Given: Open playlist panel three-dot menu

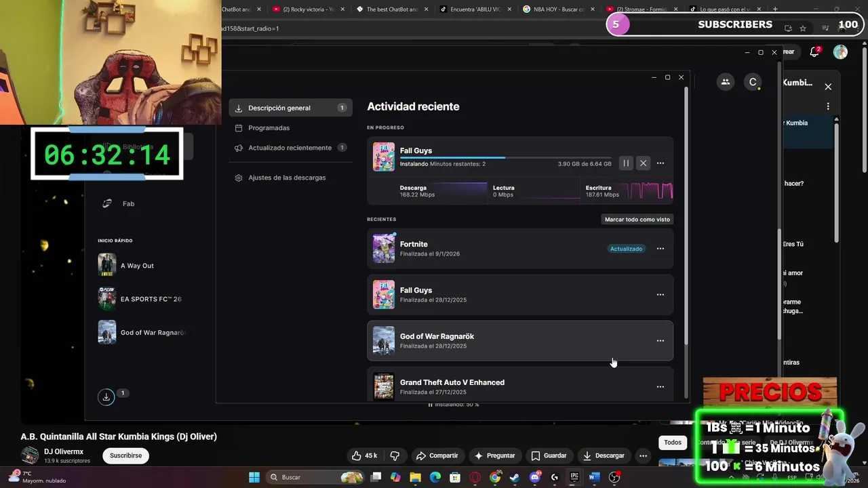Looking at the screenshot, I should [x=828, y=106].
